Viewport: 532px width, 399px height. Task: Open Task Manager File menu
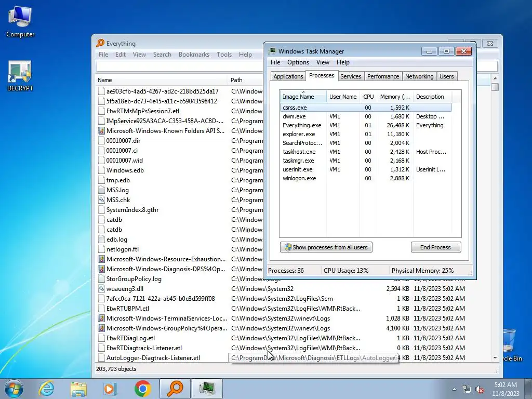coord(275,62)
